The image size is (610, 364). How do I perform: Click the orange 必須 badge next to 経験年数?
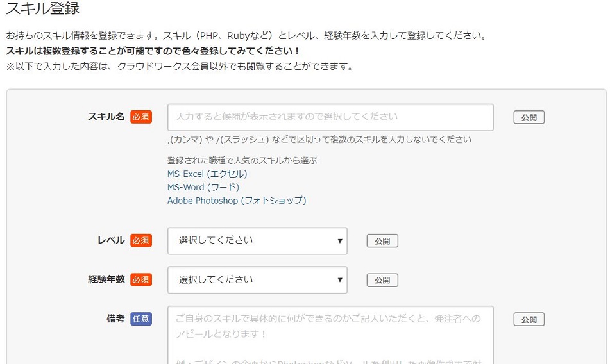pyautogui.click(x=141, y=279)
